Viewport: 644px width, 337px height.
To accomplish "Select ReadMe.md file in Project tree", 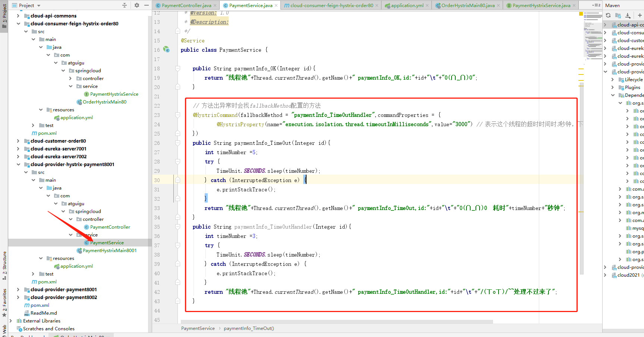I will click(44, 313).
